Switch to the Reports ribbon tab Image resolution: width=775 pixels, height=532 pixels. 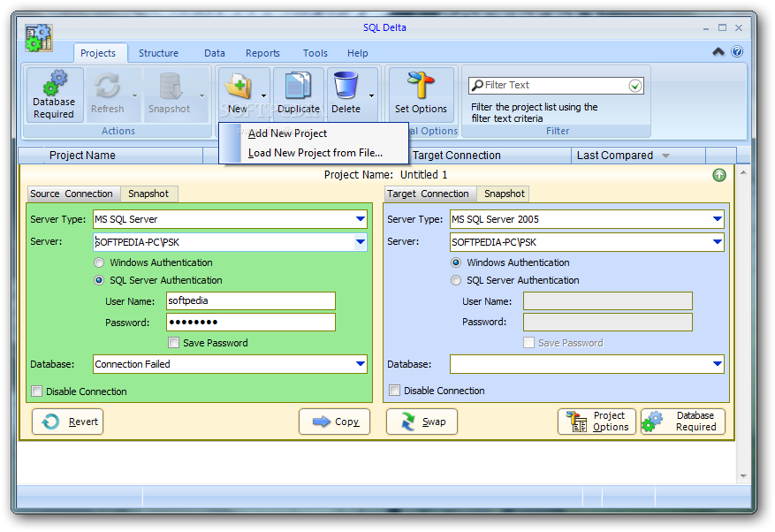[262, 53]
